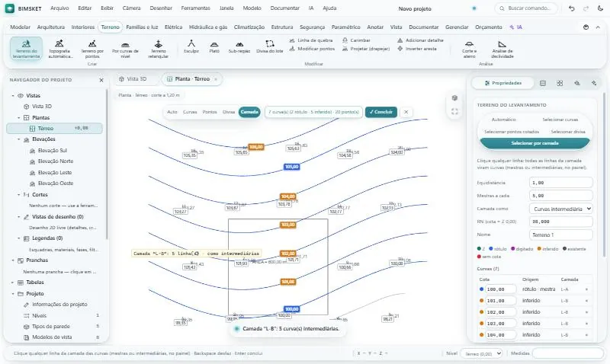Switch to Curvas mode in viewport toolbar
This screenshot has height=364, width=610.
[x=190, y=112]
